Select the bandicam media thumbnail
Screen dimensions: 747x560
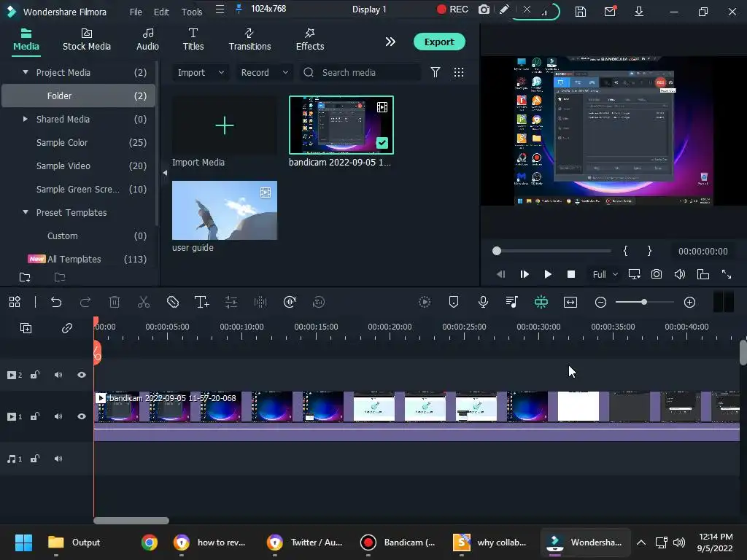point(341,125)
